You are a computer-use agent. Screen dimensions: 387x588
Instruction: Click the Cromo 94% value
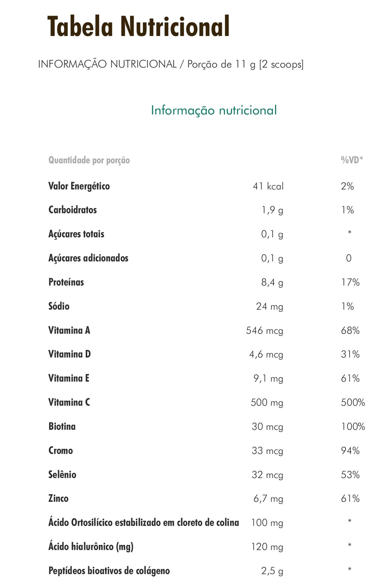(350, 451)
